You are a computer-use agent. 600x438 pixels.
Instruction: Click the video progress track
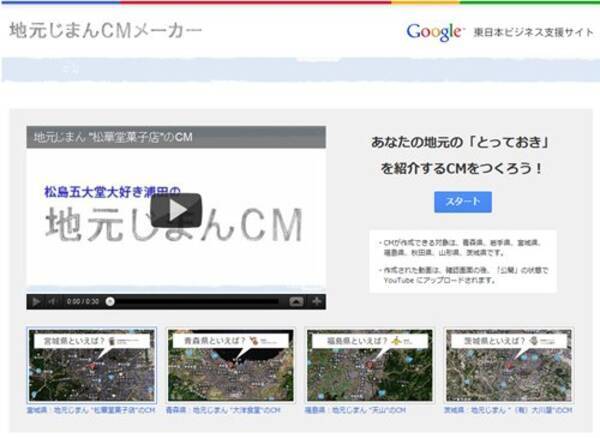pyautogui.click(x=196, y=301)
